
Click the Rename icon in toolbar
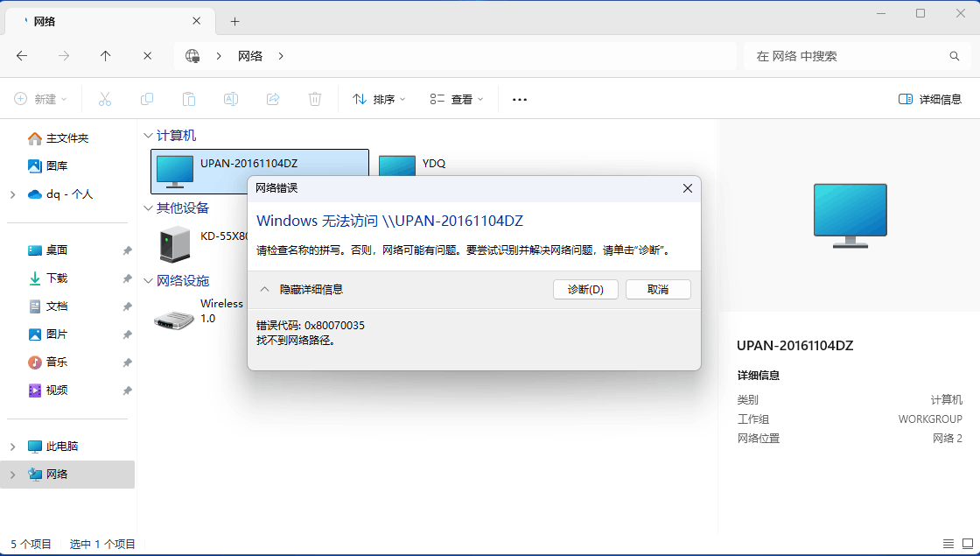tap(231, 99)
